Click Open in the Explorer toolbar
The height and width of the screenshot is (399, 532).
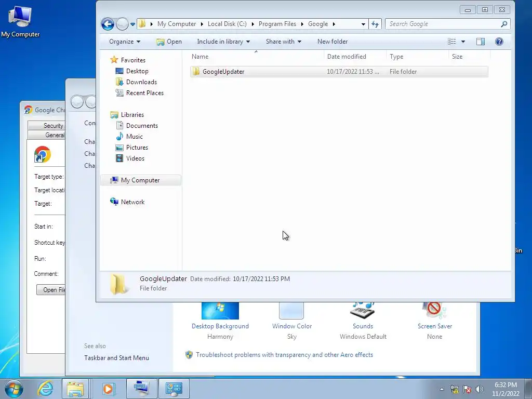tap(169, 42)
